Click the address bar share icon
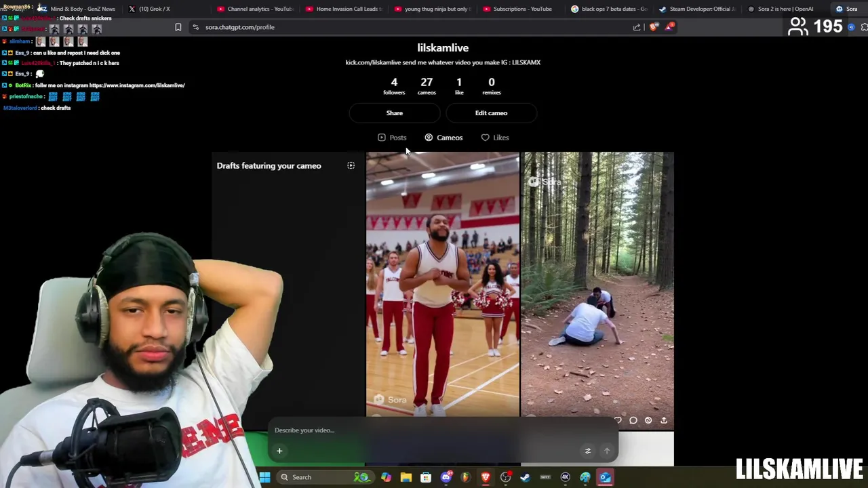Screen dimensions: 868x488 tap(637, 27)
